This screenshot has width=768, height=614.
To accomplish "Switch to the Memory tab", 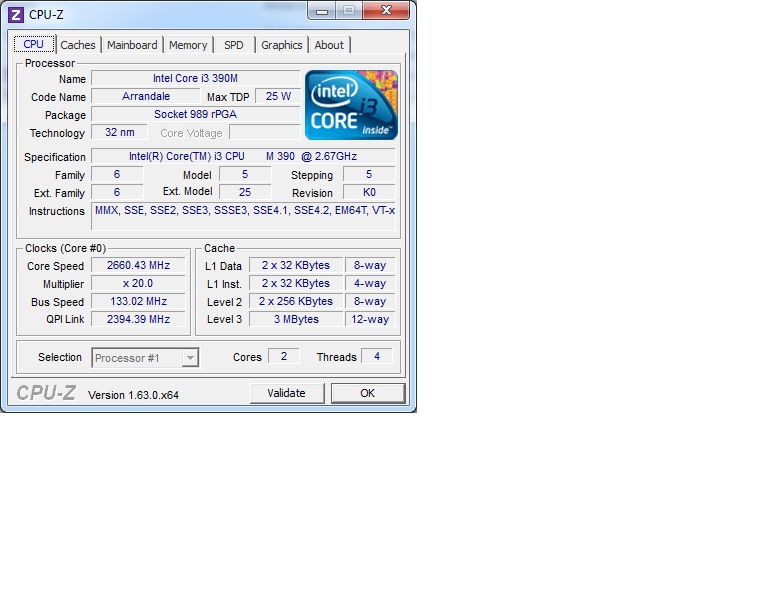I will tap(188, 45).
